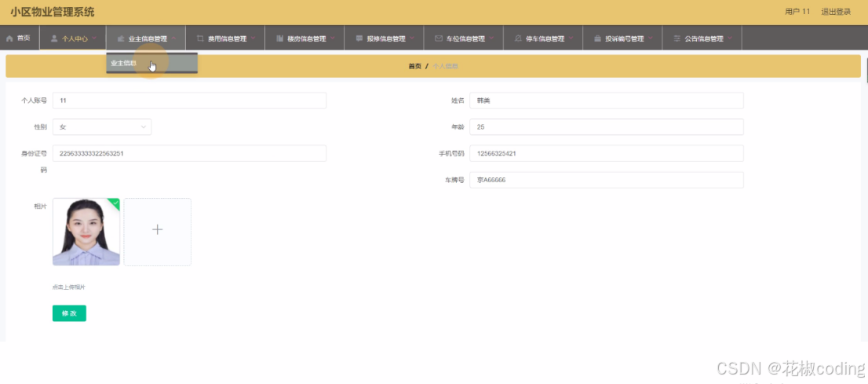Click the uploaded portrait photo thumbnail

coord(86,232)
